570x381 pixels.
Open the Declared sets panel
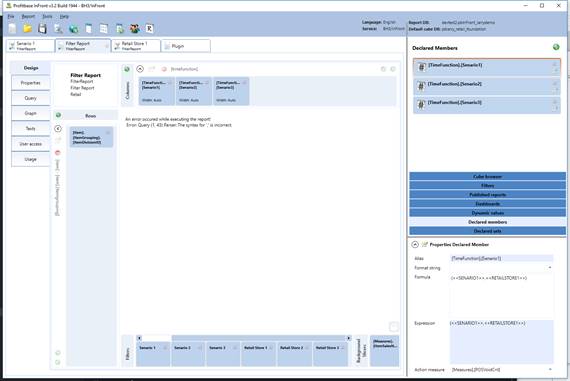pyautogui.click(x=487, y=231)
